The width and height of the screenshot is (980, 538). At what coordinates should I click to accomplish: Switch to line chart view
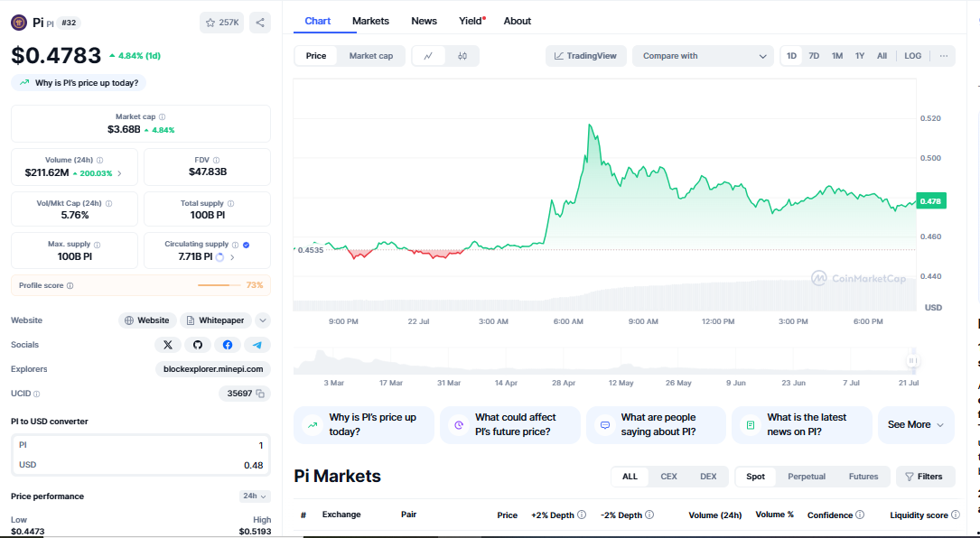point(429,56)
